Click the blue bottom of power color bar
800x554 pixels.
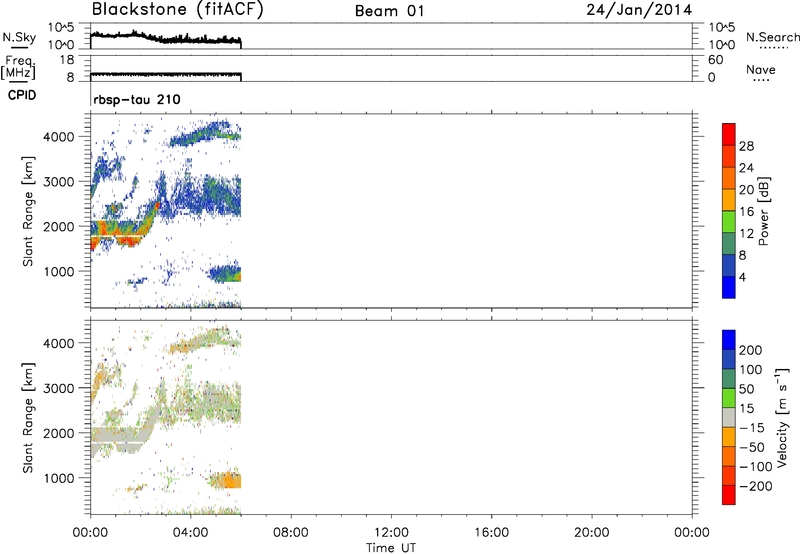[729, 287]
